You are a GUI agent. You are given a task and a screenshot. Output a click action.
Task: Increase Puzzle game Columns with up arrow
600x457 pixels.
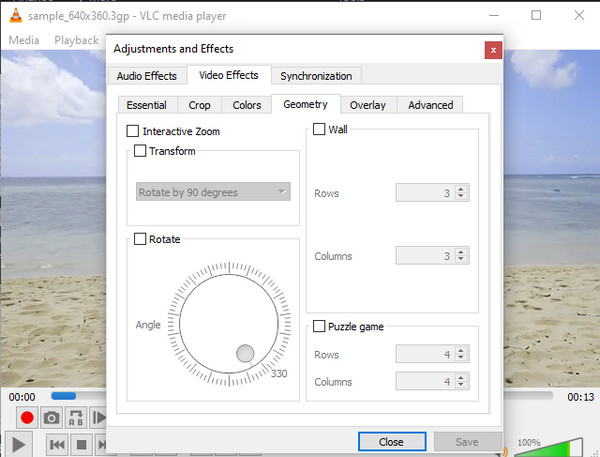point(461,377)
